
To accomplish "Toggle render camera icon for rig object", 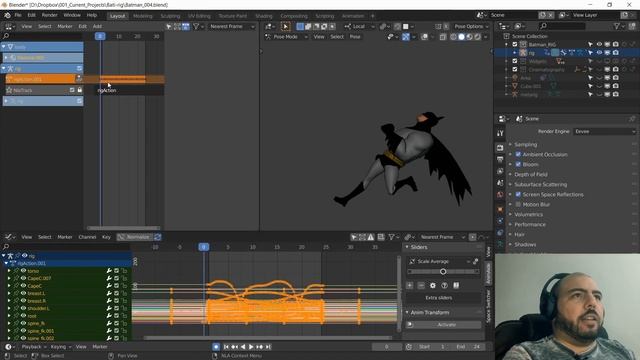I will click(616, 53).
